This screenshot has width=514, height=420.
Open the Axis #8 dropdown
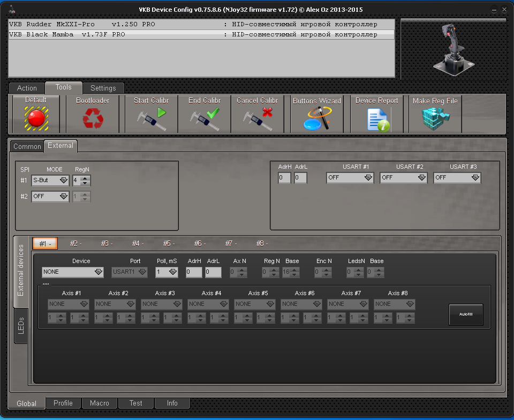395,304
